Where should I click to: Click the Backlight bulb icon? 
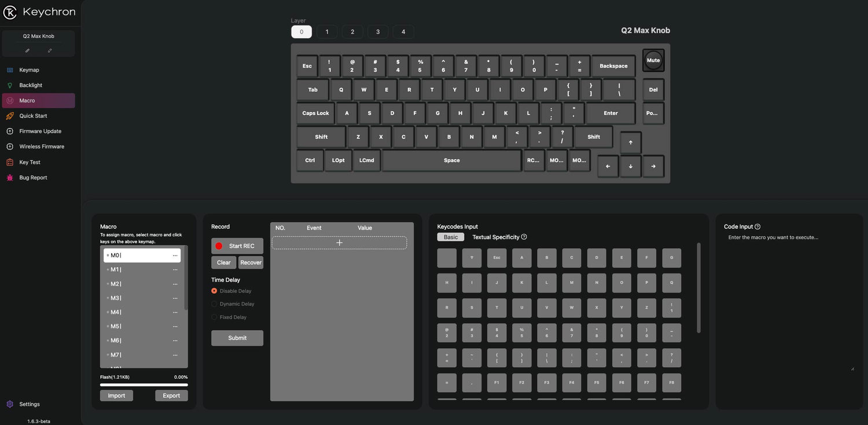[10, 86]
